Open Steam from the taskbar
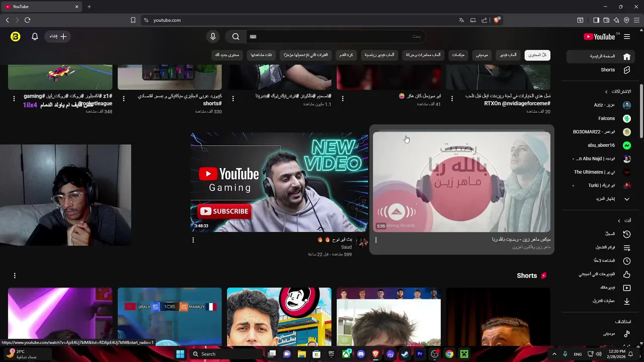The height and width of the screenshot is (362, 644). click(405, 354)
